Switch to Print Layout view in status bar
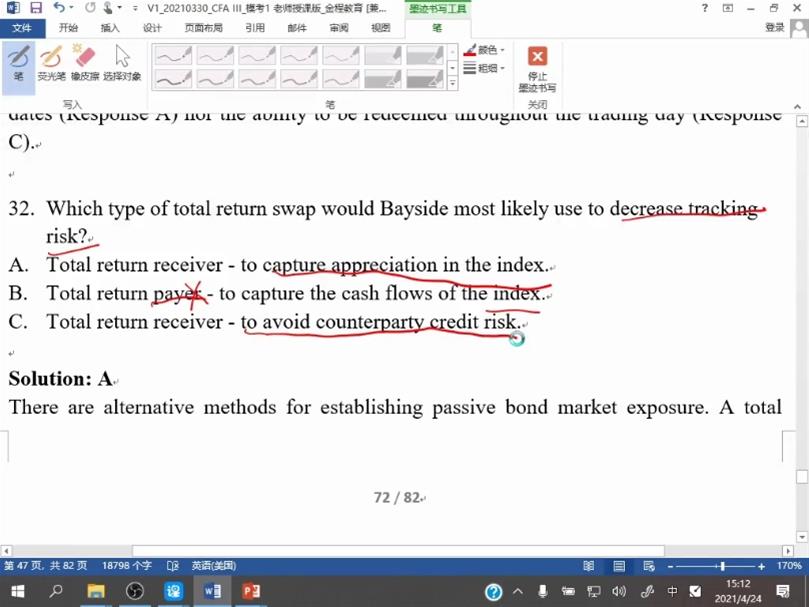This screenshot has width=809, height=607. point(621,566)
